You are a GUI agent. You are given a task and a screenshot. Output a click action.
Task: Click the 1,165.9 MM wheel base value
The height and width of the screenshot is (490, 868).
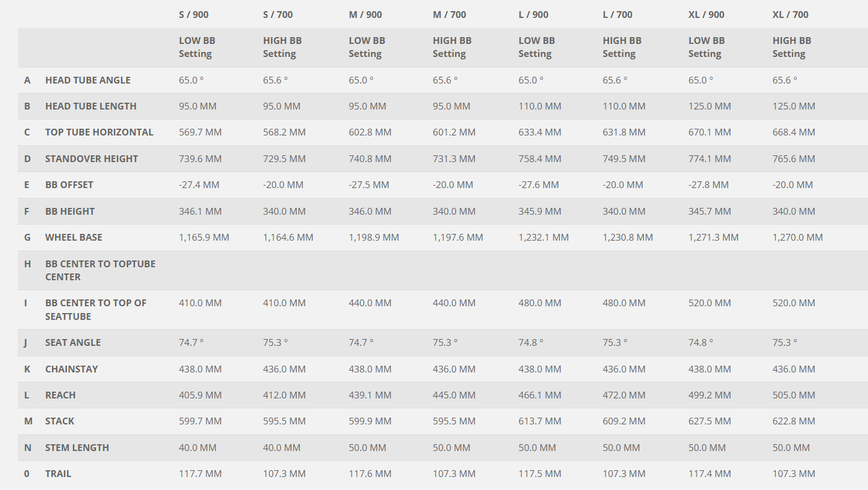(204, 237)
